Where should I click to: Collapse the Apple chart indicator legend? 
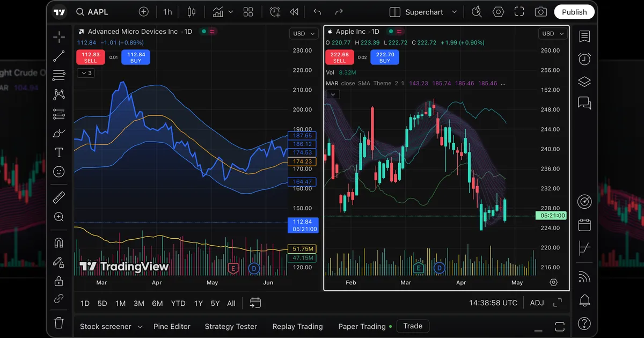pos(333,94)
